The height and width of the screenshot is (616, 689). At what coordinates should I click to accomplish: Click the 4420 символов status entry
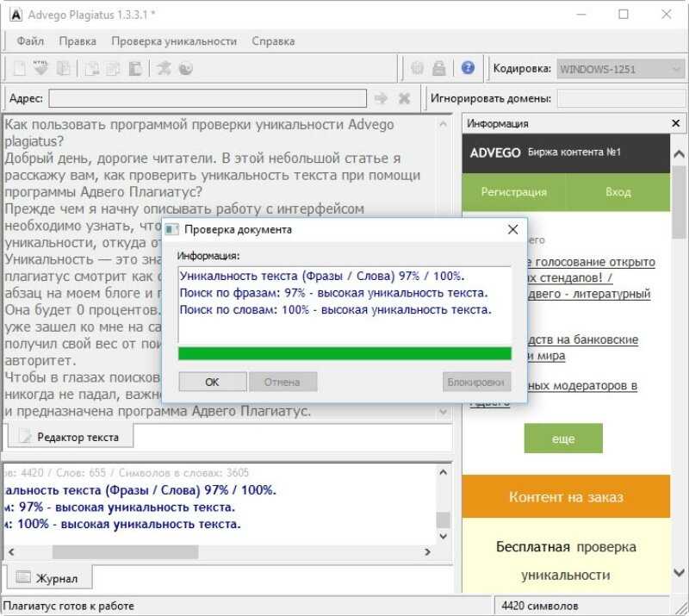tap(540, 606)
